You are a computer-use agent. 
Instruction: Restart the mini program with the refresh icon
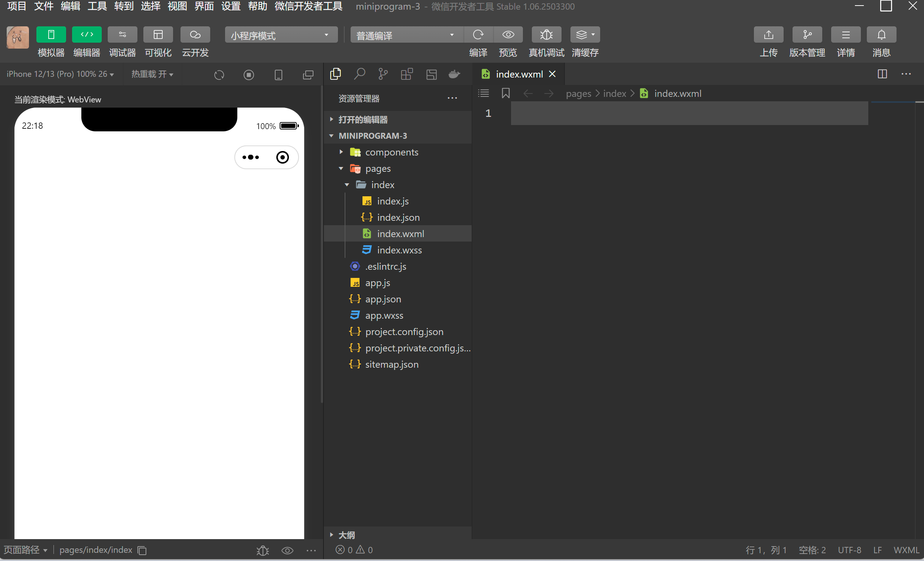(x=219, y=75)
